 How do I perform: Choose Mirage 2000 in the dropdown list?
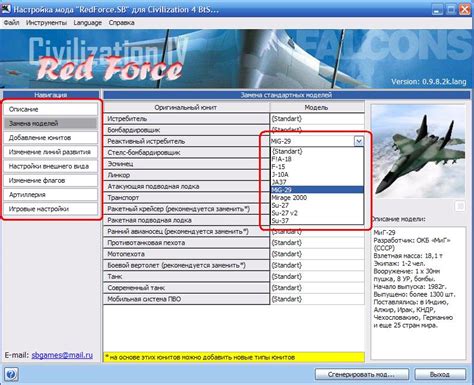(x=289, y=198)
